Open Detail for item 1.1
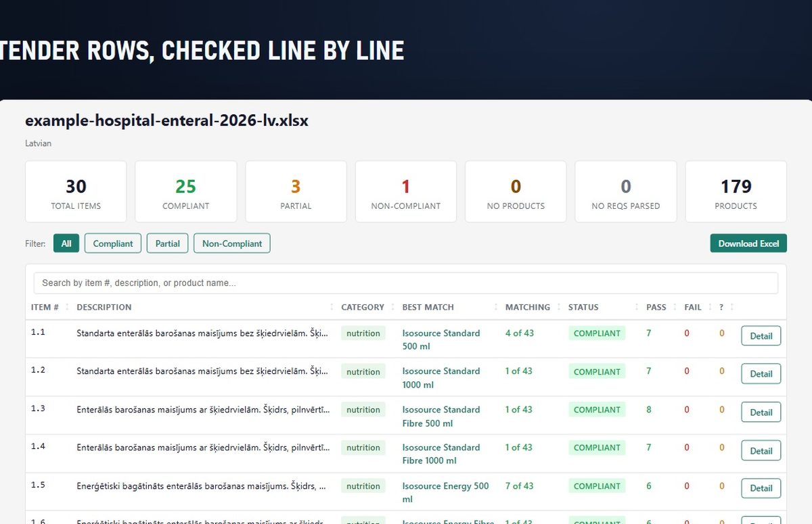This screenshot has width=812, height=524. (x=761, y=336)
